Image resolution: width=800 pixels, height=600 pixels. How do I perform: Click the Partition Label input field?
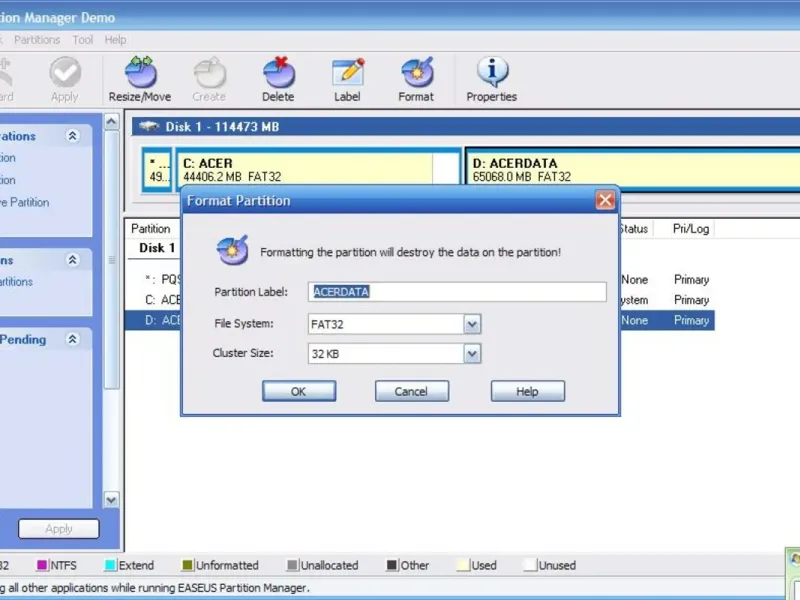click(x=457, y=292)
